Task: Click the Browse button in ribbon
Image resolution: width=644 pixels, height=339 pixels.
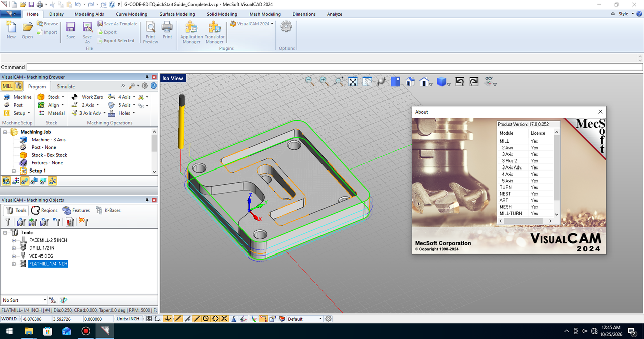Action: click(x=47, y=24)
